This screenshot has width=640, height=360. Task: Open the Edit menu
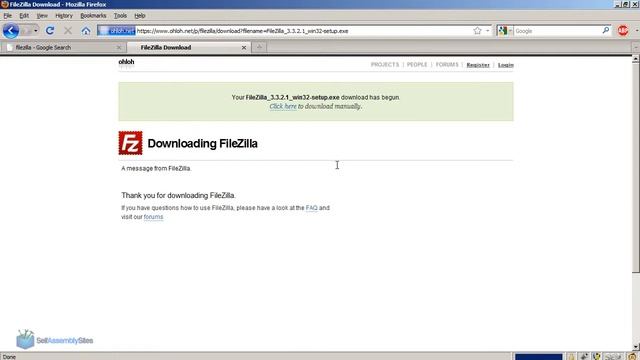coord(24,16)
